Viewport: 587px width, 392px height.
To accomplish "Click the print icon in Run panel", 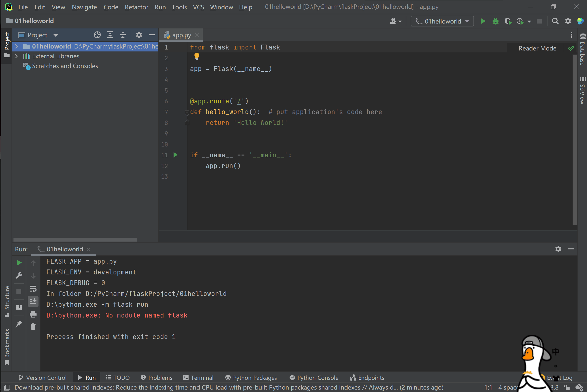I will tap(33, 314).
